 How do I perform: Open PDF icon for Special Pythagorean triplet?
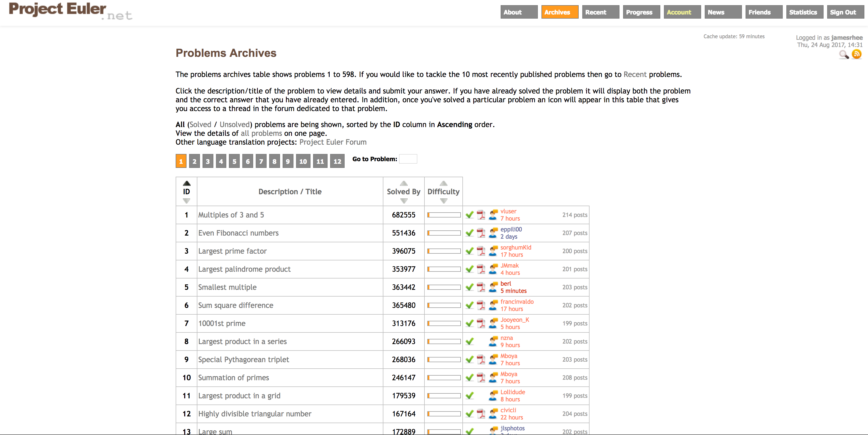coord(481,360)
